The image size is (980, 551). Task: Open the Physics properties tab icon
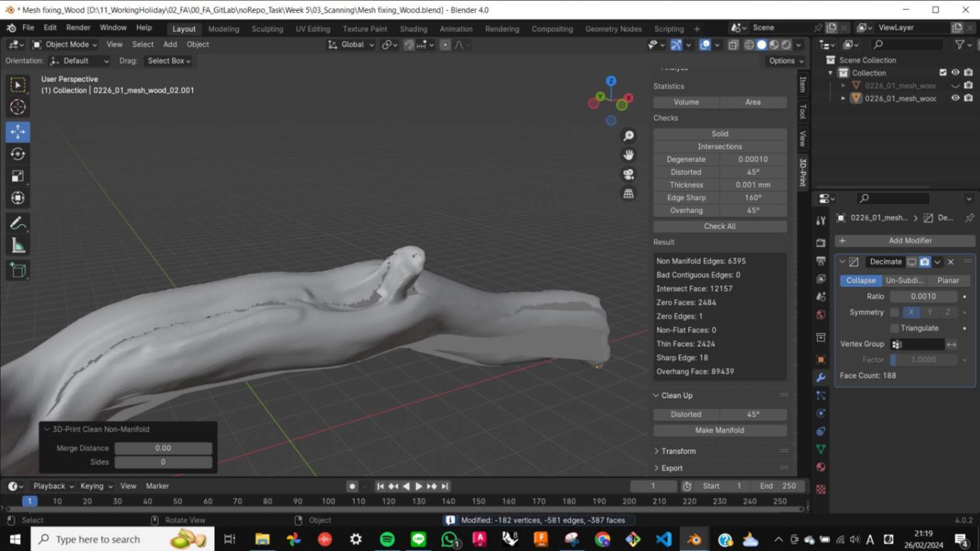[821, 413]
